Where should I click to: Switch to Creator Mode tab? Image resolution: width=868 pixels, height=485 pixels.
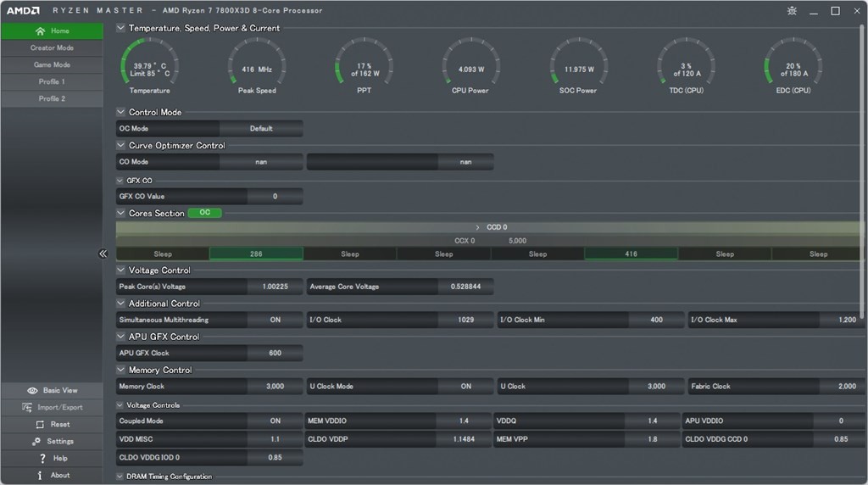[x=52, y=48]
